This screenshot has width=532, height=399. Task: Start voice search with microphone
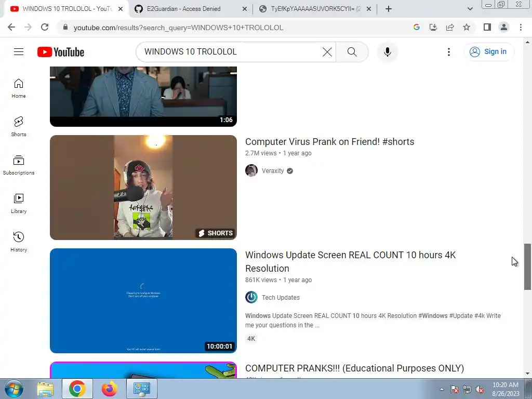click(388, 52)
